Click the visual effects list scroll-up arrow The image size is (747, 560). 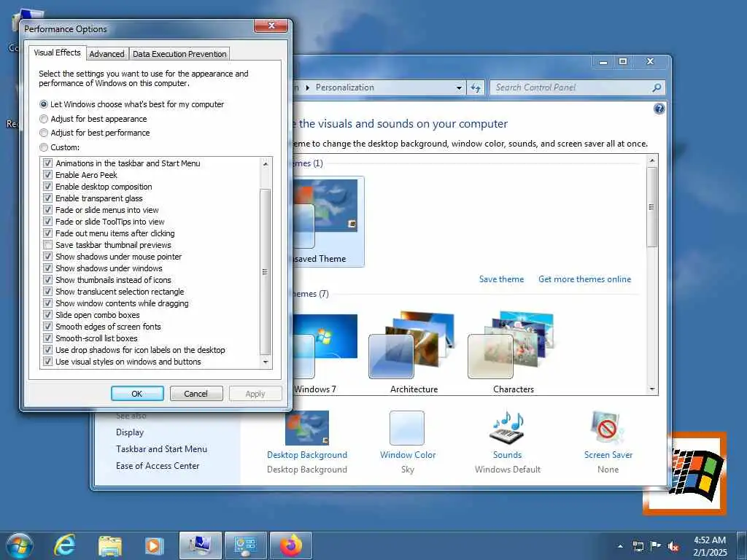266,164
